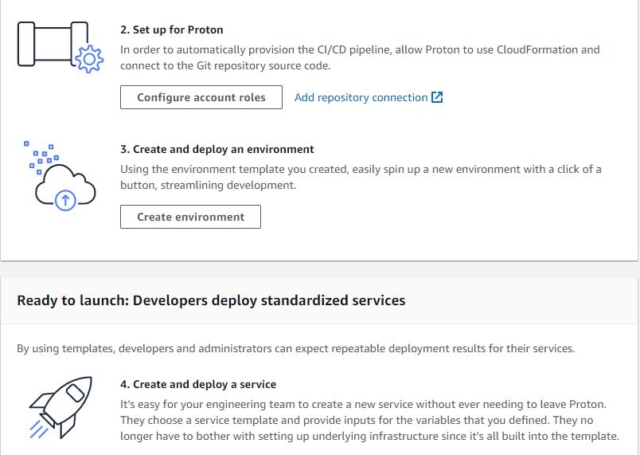Click the CI/CD pipeline description text

360,58
